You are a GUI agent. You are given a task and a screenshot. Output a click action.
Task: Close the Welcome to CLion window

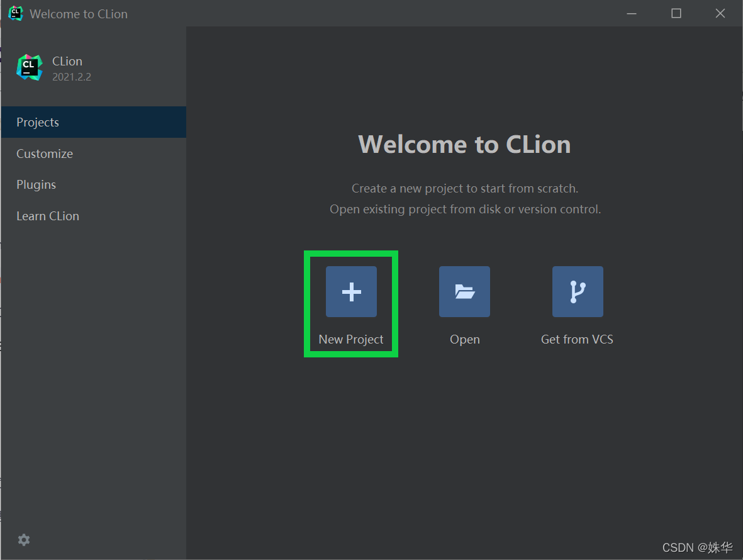720,13
